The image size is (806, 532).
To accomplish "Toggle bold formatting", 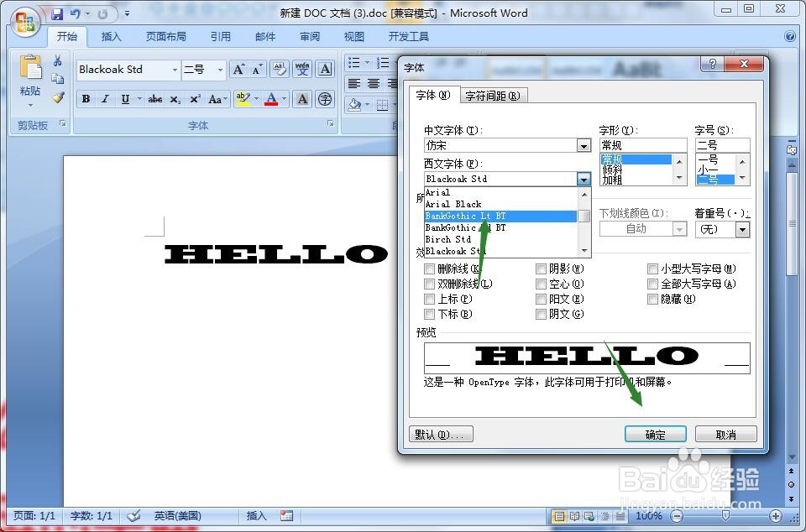I will pyautogui.click(x=86, y=99).
